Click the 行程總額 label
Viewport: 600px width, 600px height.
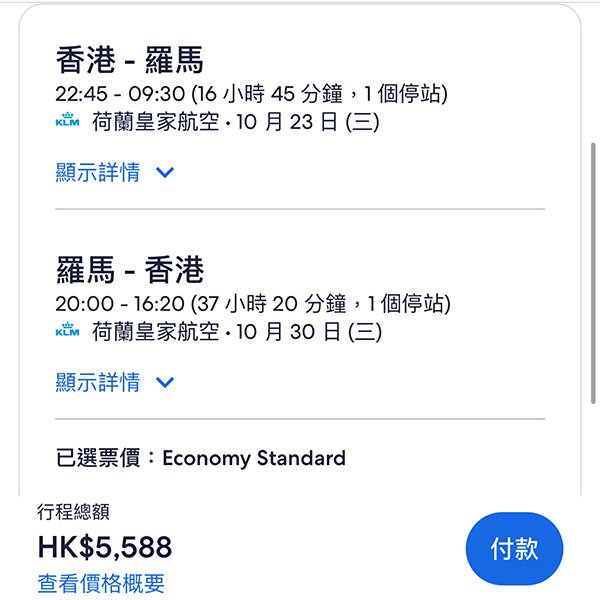tap(74, 513)
